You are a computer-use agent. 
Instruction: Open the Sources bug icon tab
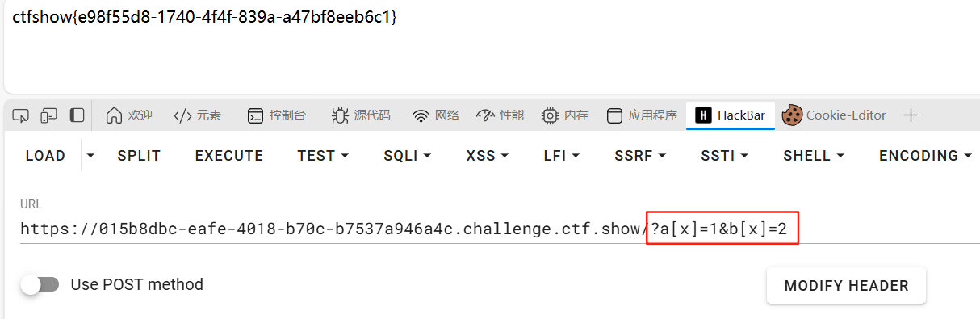coord(361,115)
